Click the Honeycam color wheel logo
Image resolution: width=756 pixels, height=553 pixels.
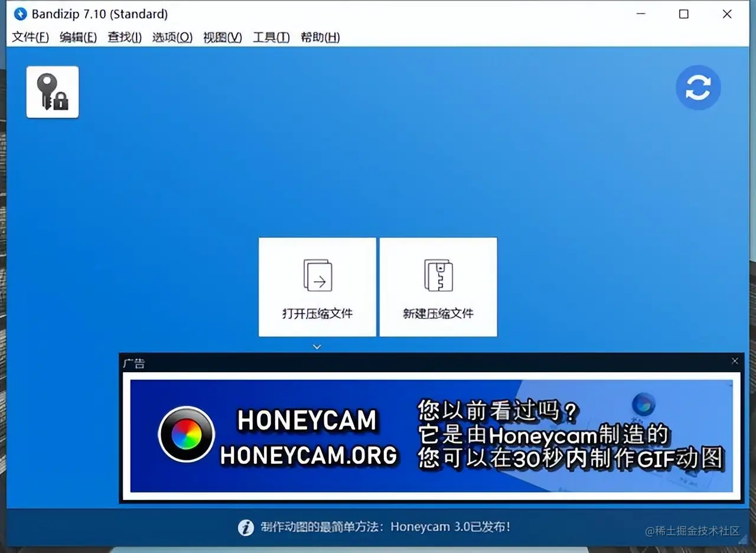click(x=187, y=434)
